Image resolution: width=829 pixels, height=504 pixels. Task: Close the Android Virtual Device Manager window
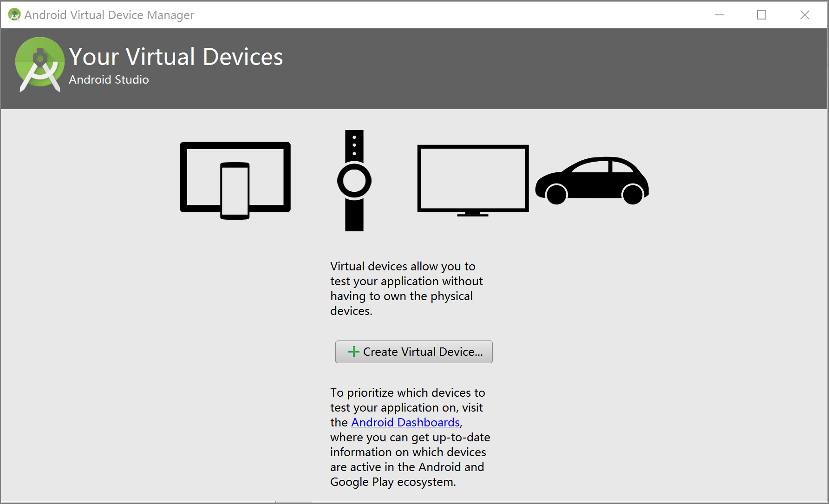[x=805, y=15]
